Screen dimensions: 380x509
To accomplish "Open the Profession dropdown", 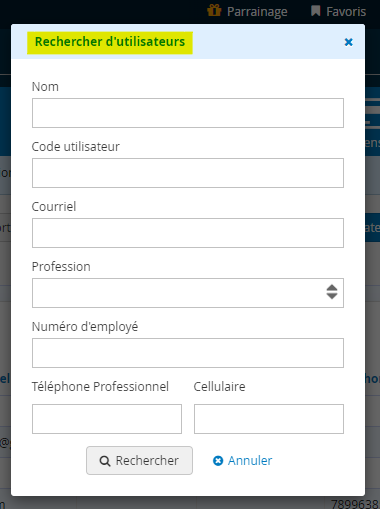I will pos(188,293).
